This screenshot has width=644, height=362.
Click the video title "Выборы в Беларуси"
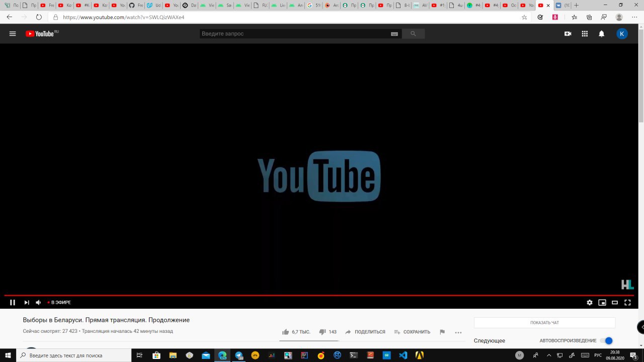(106, 320)
